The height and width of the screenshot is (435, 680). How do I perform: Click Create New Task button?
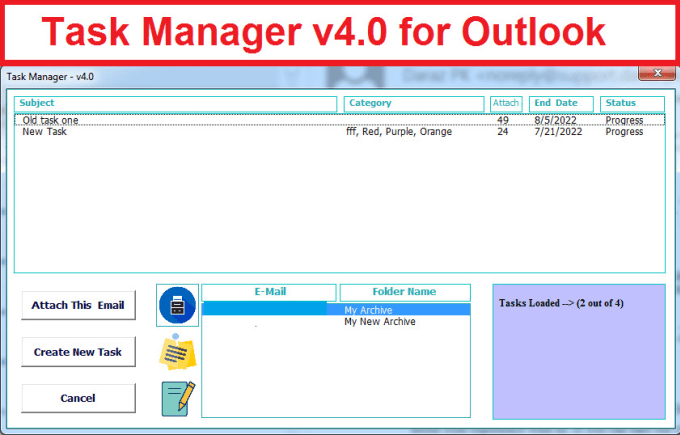[78, 352]
